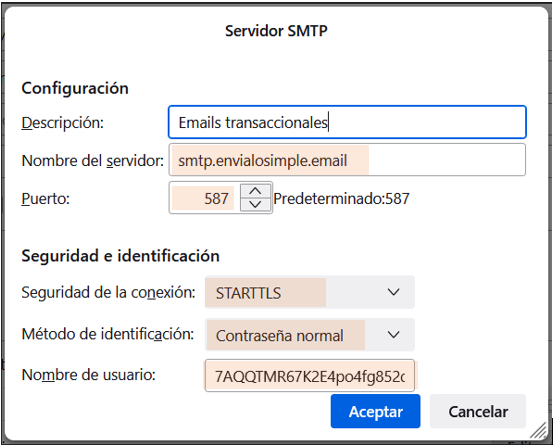
Task: Click the Puerto label
Action: pyautogui.click(x=45, y=198)
